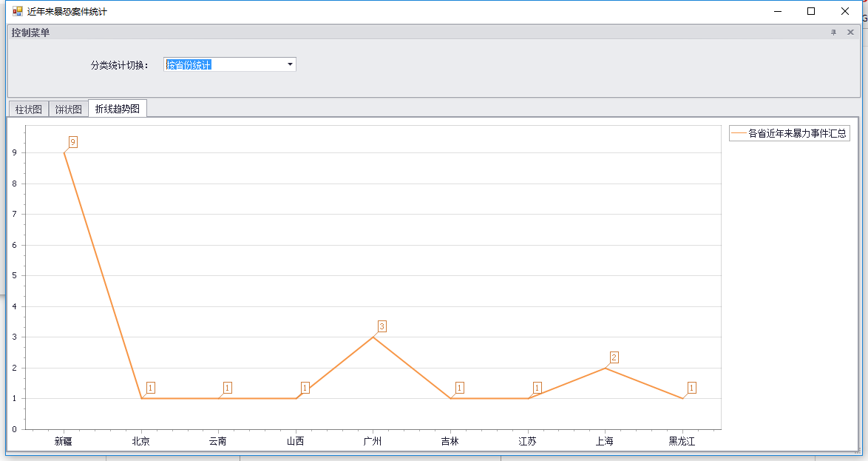Close the 近年来暴恐案件统计 window
This screenshot has height=461, width=868.
[845, 11]
